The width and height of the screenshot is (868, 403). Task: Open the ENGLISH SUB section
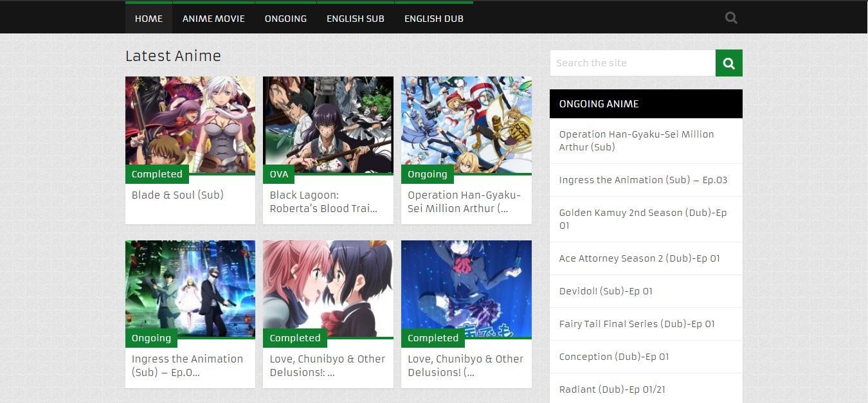point(356,18)
